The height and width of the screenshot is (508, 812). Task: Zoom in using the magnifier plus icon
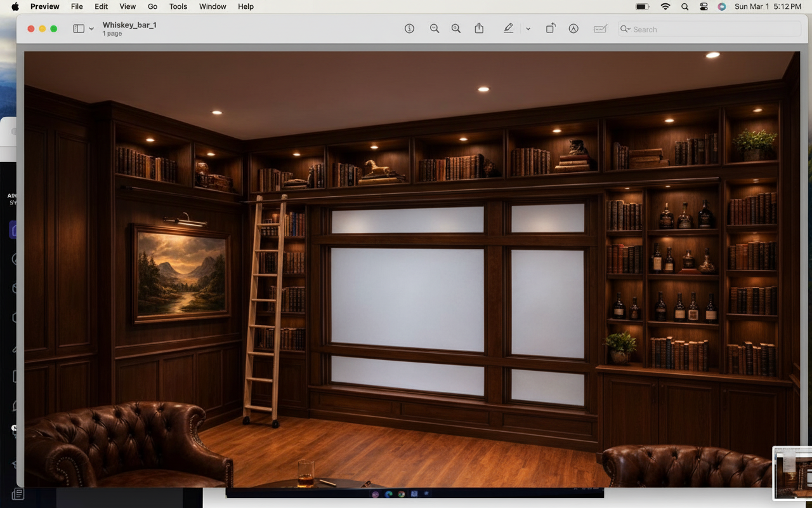tap(456, 29)
